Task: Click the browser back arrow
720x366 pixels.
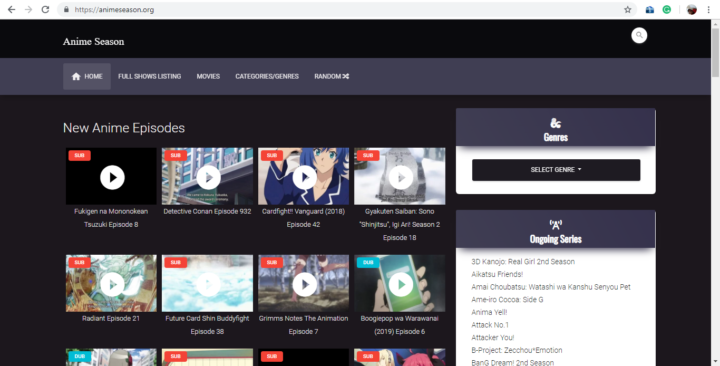Action: click(x=11, y=9)
